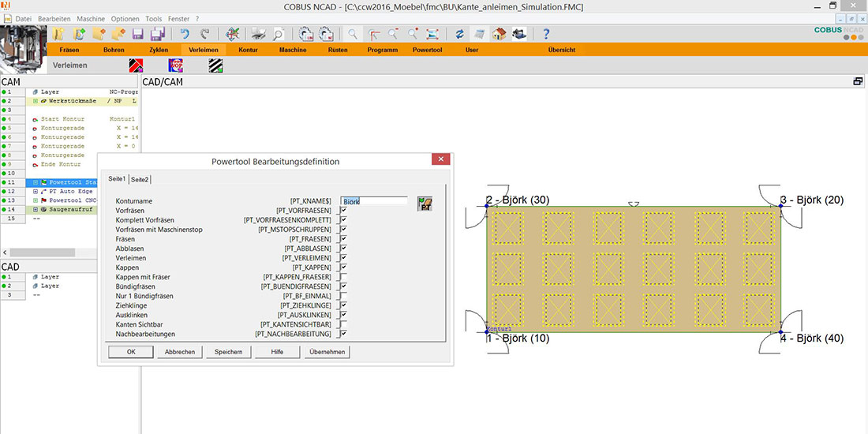Click the WOP Verleimen icon
Image resolution: width=868 pixels, height=434 pixels.
pos(175,65)
